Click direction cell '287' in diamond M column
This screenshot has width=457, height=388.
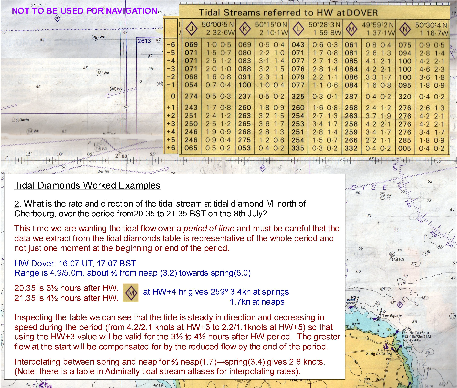(x=351, y=96)
